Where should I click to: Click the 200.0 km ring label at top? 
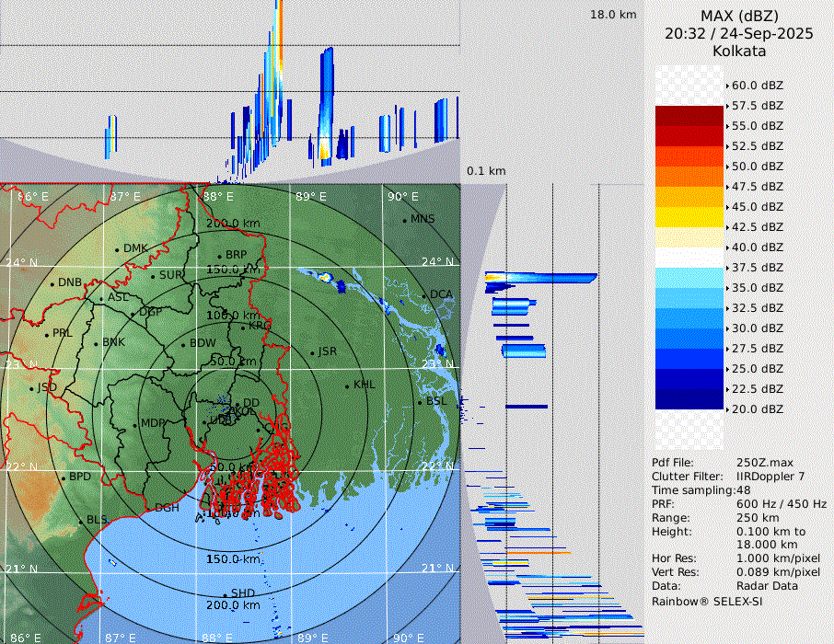232,224
